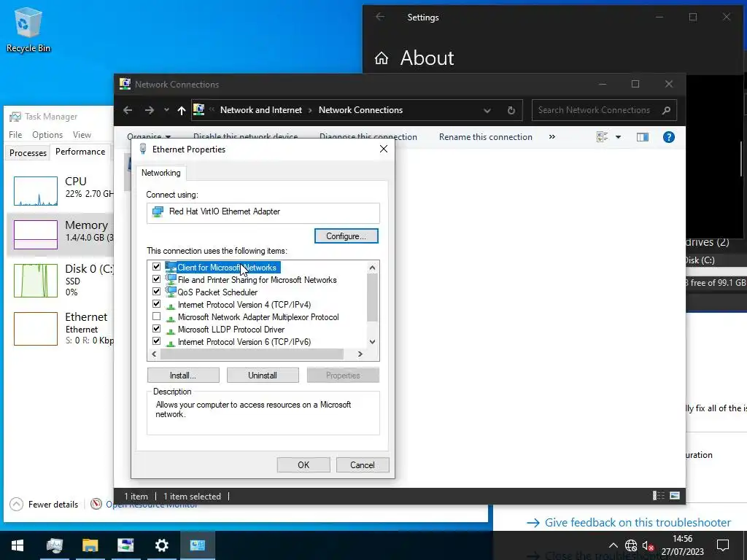This screenshot has width=747, height=560.
Task: Navigate back in Network Connections
Action: [x=127, y=110]
